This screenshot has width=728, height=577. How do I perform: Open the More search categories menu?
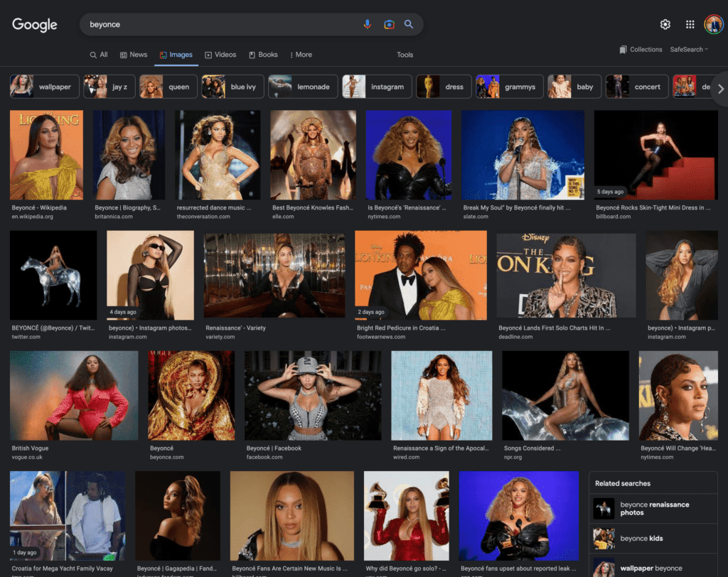point(301,55)
